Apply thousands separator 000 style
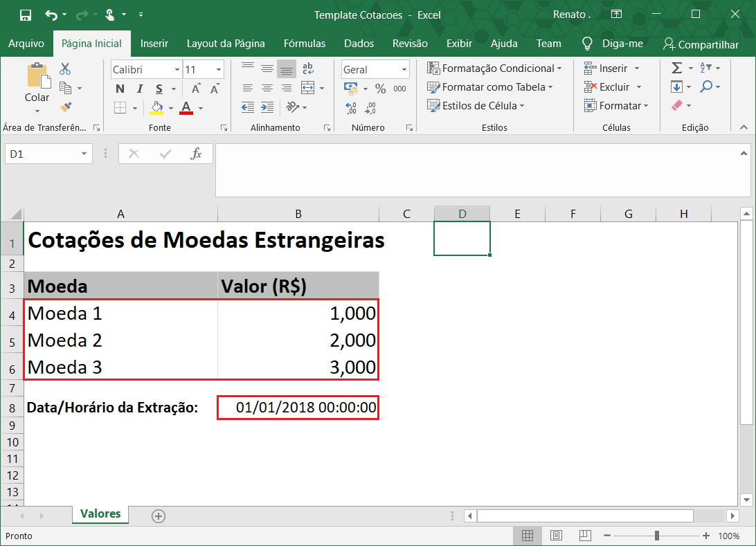The image size is (756, 546). [399, 89]
